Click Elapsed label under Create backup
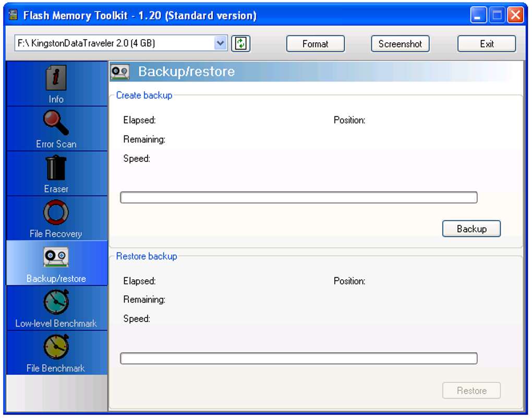Screen dimensions: 532x418 [x=139, y=120]
